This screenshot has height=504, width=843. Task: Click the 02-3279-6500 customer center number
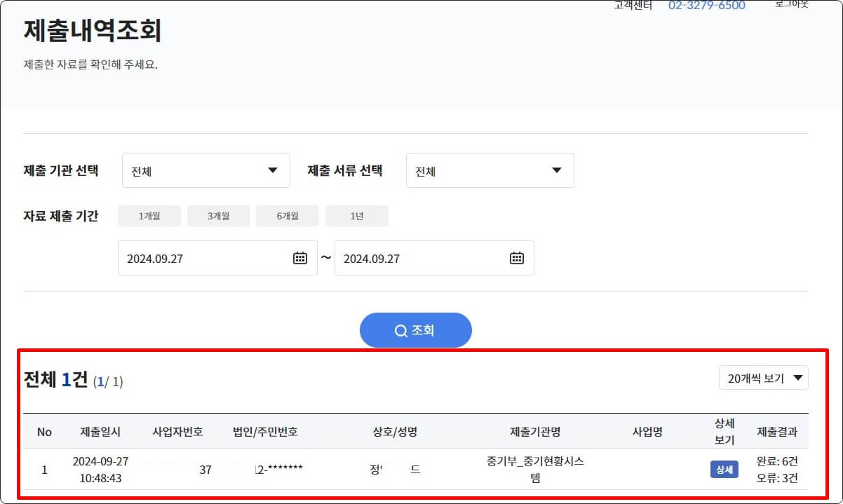coord(706,6)
